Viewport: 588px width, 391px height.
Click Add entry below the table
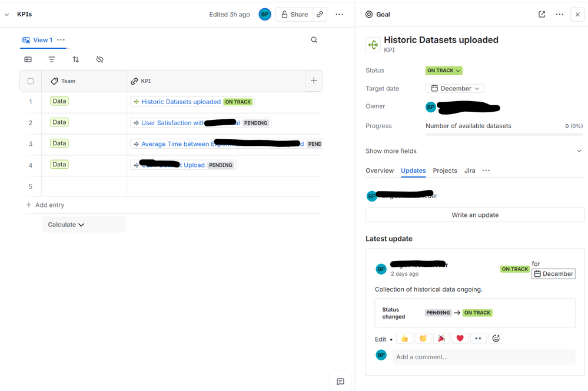45,205
